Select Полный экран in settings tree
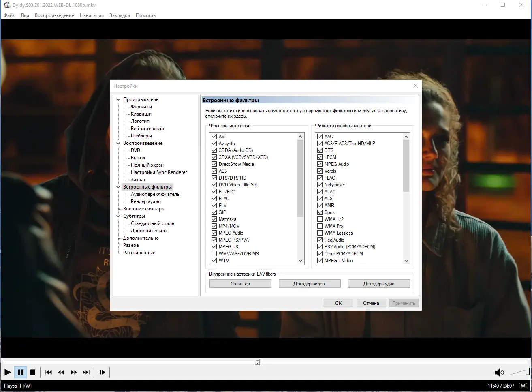 [147, 165]
